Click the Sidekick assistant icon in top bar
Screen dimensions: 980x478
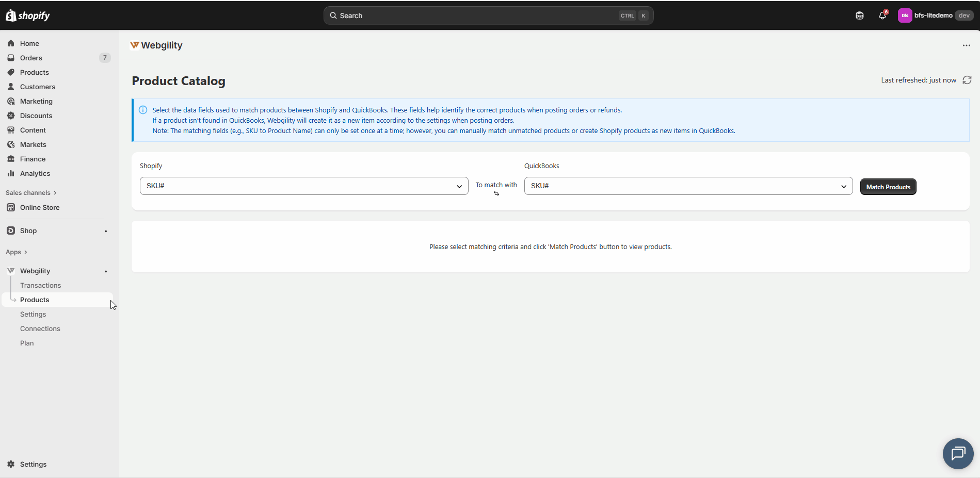point(860,15)
